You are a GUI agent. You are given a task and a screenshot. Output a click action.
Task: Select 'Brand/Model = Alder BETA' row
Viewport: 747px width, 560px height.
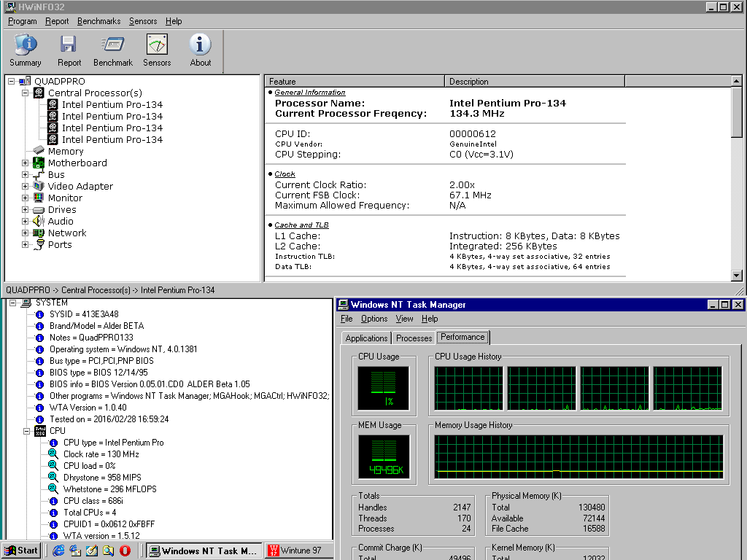click(97, 326)
